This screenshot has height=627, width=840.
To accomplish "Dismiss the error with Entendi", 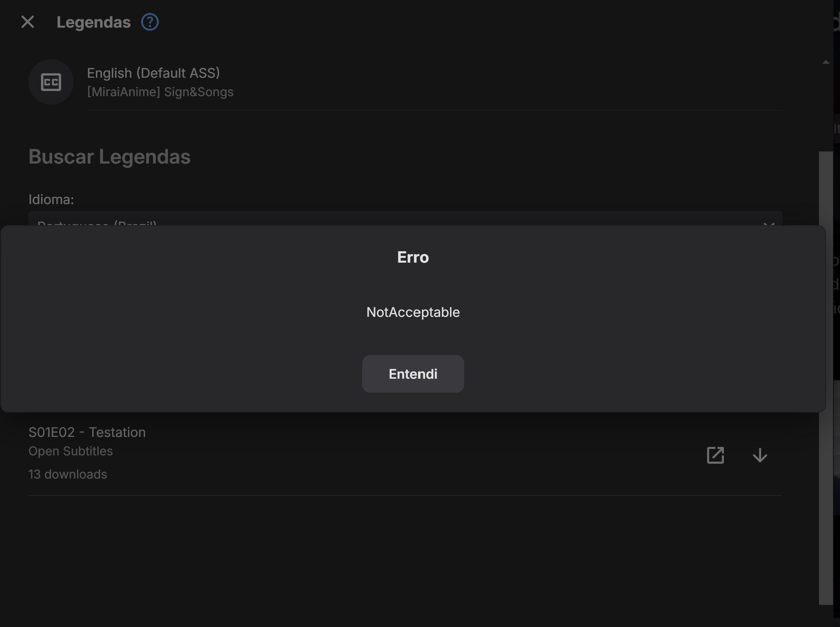I will pyautogui.click(x=413, y=374).
